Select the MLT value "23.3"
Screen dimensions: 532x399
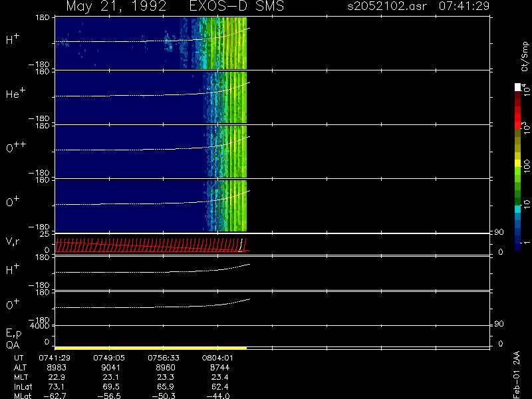[x=165, y=377]
